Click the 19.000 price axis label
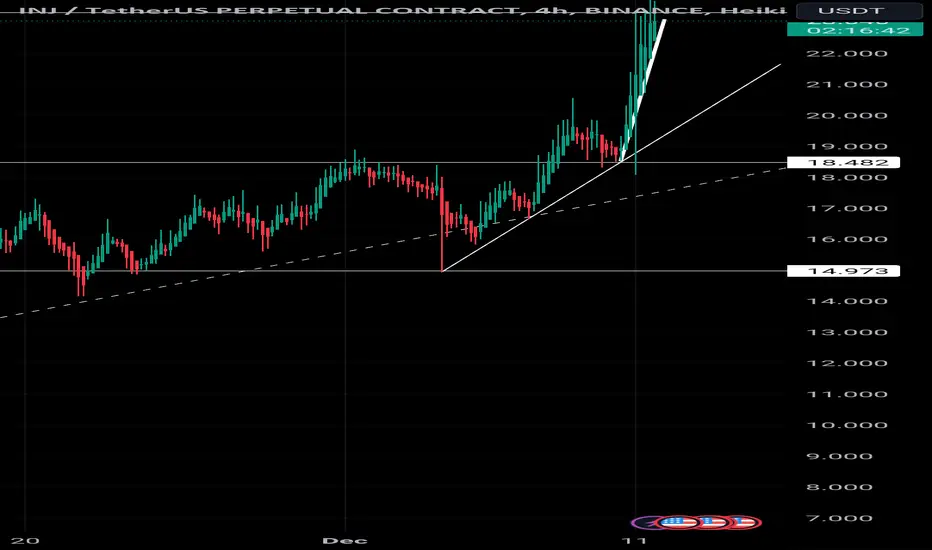The width and height of the screenshot is (932, 550). click(x=846, y=146)
